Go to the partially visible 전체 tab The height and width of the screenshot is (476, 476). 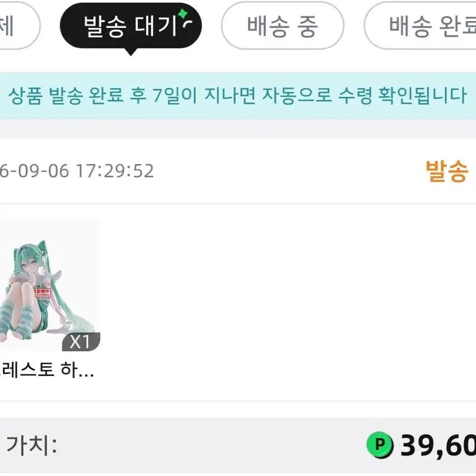pyautogui.click(x=19, y=26)
